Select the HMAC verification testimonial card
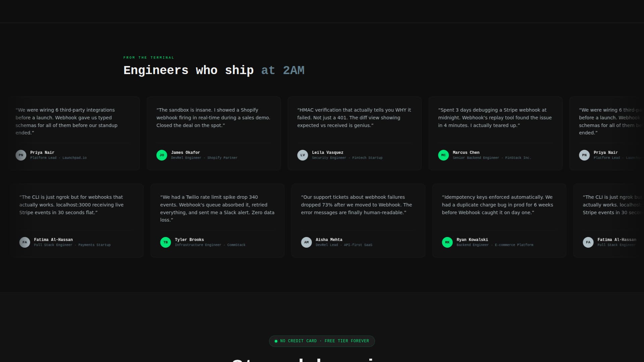The width and height of the screenshot is (644, 362). (x=355, y=133)
